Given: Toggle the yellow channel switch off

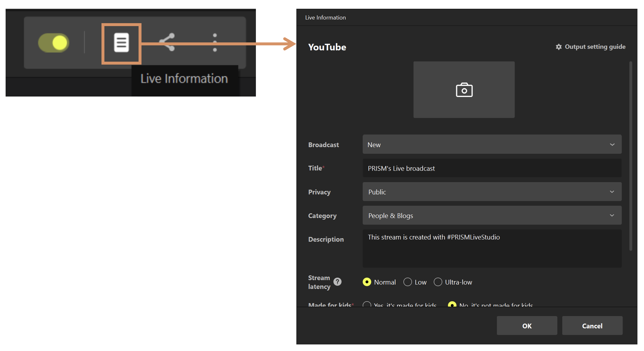Looking at the screenshot, I should click(53, 43).
